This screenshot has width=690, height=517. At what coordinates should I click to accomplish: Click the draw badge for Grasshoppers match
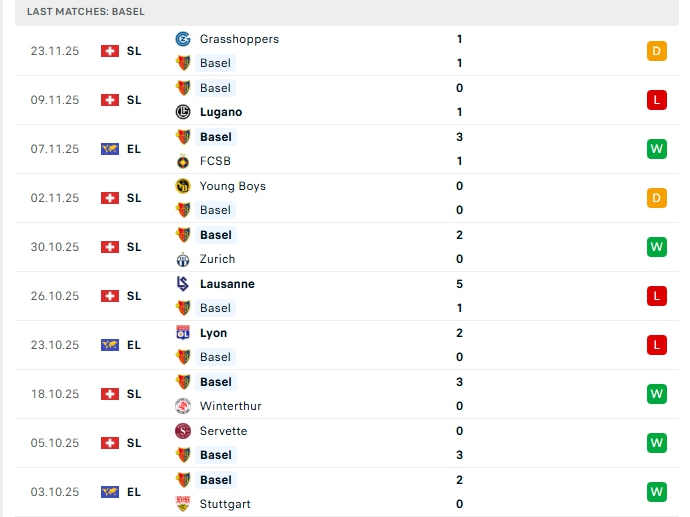point(657,51)
